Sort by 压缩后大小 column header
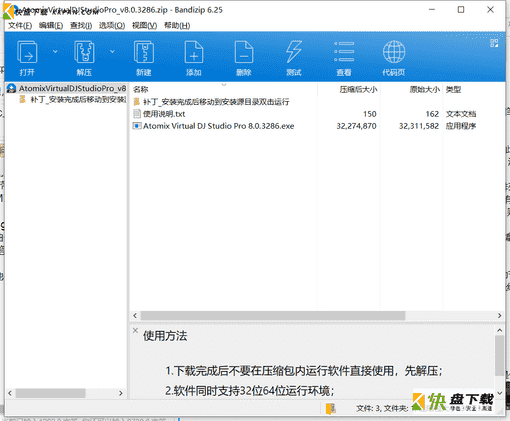510x421 pixels. (358, 89)
